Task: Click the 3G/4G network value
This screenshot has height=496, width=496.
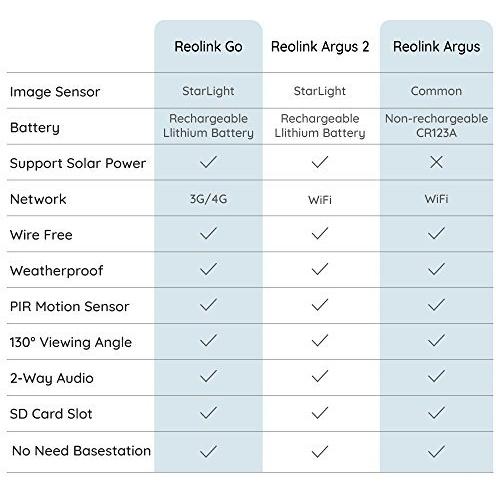Action: coord(208,199)
